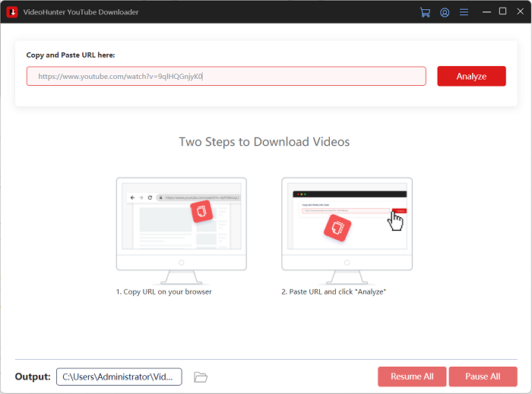
Task: Click the output path text box
Action: pos(119,377)
